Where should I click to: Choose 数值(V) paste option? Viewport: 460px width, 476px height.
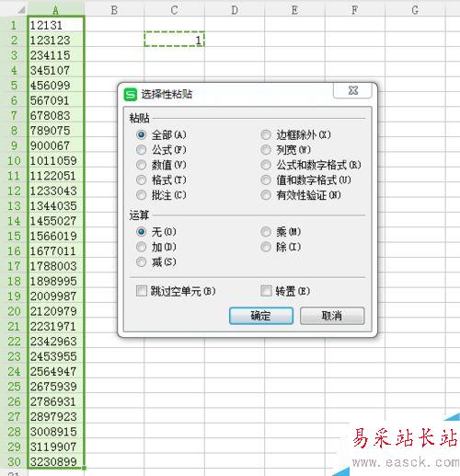tap(161, 165)
